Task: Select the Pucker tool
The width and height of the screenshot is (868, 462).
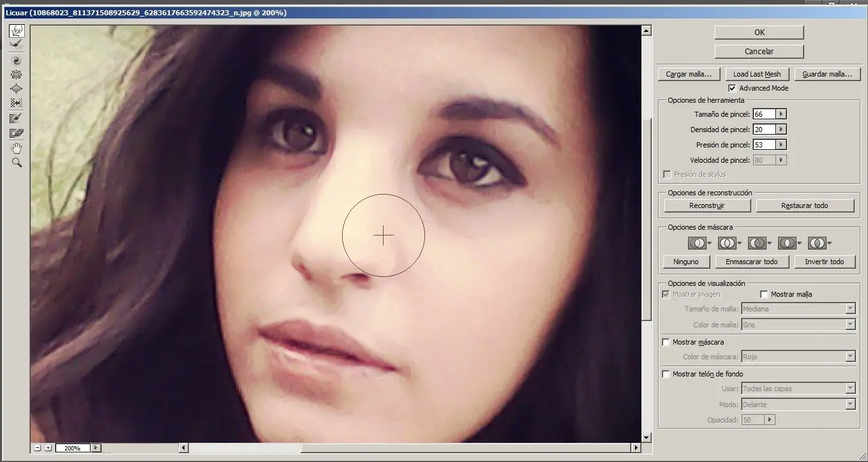Action: [x=17, y=75]
